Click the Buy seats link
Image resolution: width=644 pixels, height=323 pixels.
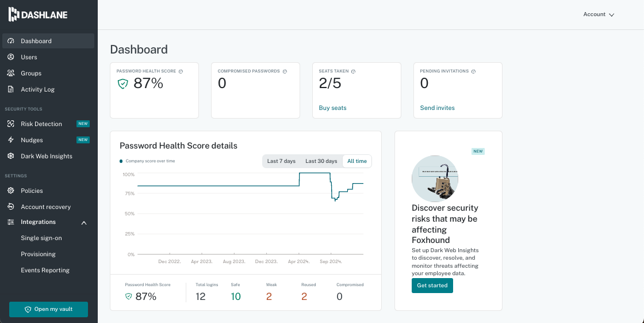point(332,108)
